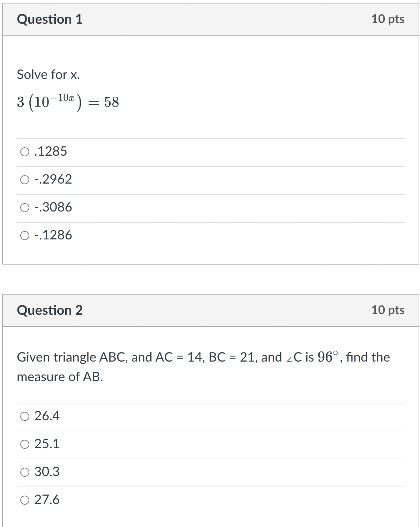The width and height of the screenshot is (420, 527).
Task: Click the equation 3(10^-10x) = 58
Action: coord(68,102)
